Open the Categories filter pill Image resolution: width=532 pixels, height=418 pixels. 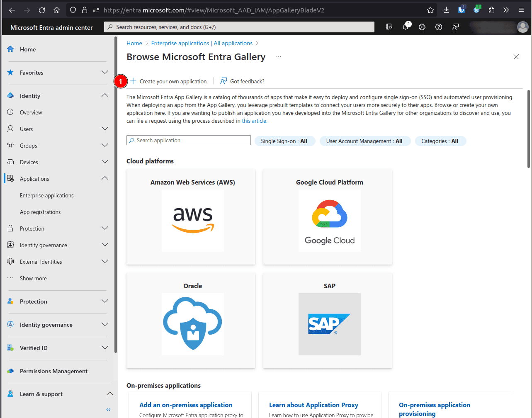coord(440,141)
